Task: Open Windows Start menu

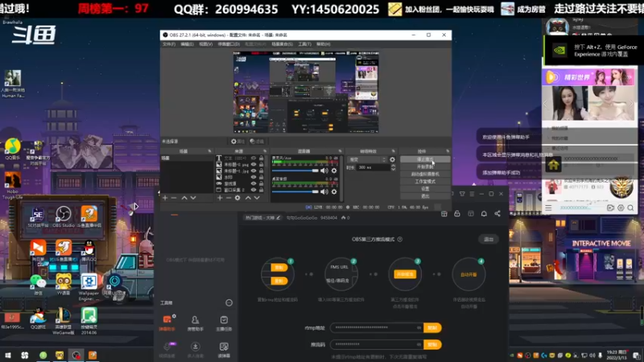Action: 8,355
